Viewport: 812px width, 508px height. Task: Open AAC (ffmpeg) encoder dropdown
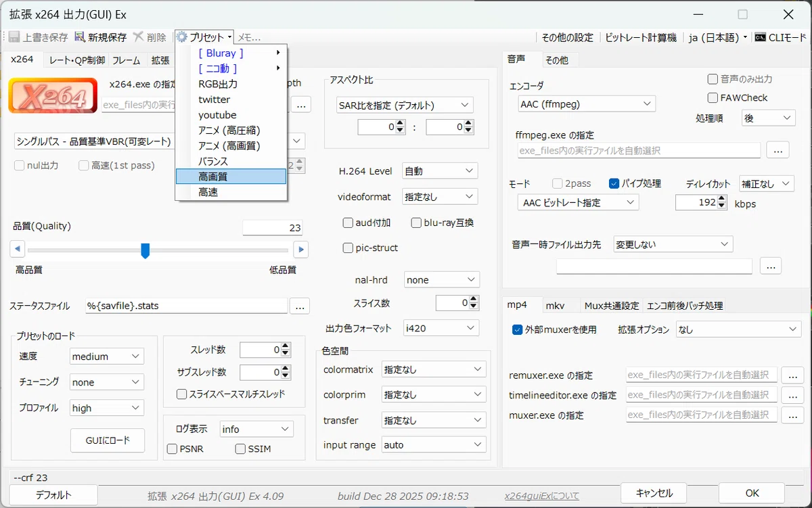(x=586, y=104)
